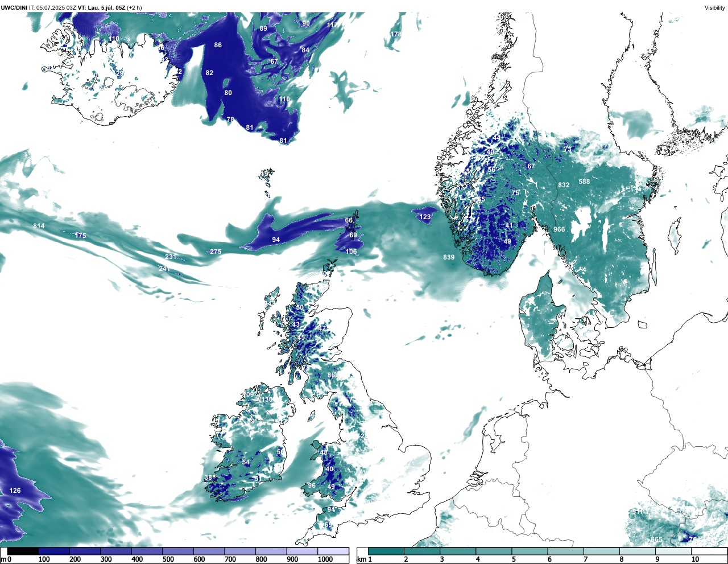Click the 89 value at top of map
This screenshot has height=564, width=728.
263,28
